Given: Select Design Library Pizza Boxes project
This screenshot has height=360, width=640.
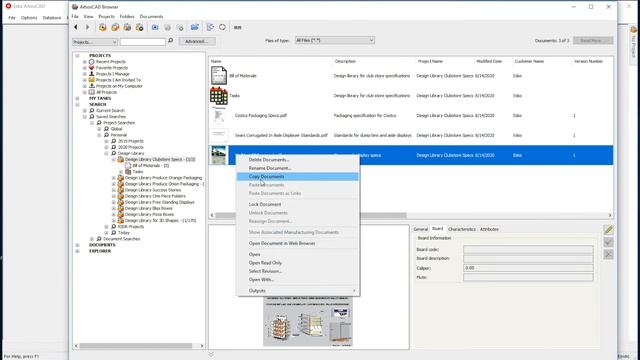Looking at the screenshot, I should 149,214.
